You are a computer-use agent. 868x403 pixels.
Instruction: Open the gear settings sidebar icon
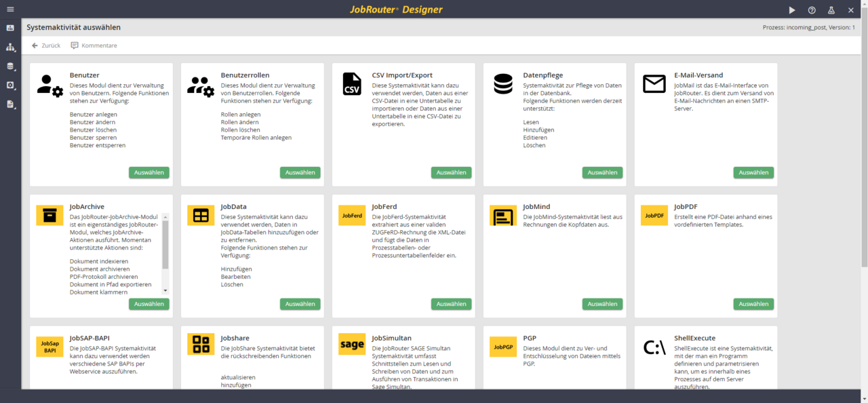[10, 85]
